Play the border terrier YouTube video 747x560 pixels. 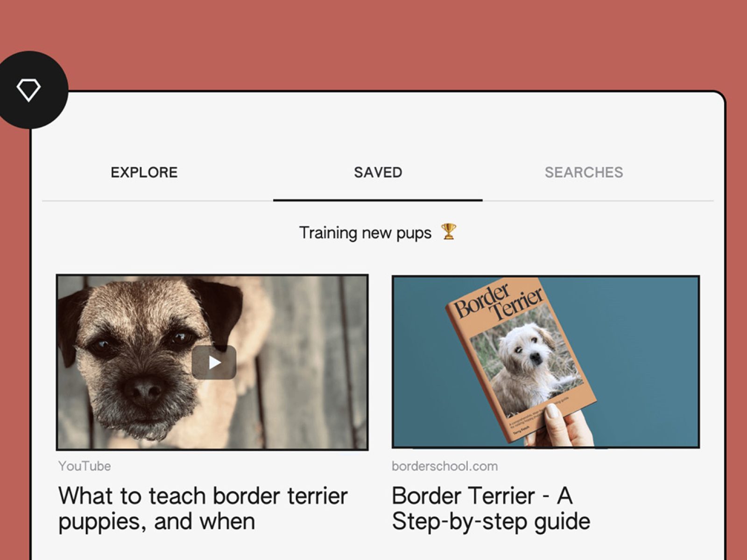214,363
